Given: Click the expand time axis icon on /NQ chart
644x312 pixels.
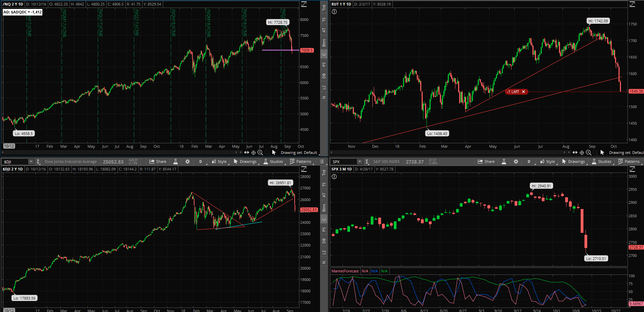Looking at the screenshot, I should (x=246, y=152).
